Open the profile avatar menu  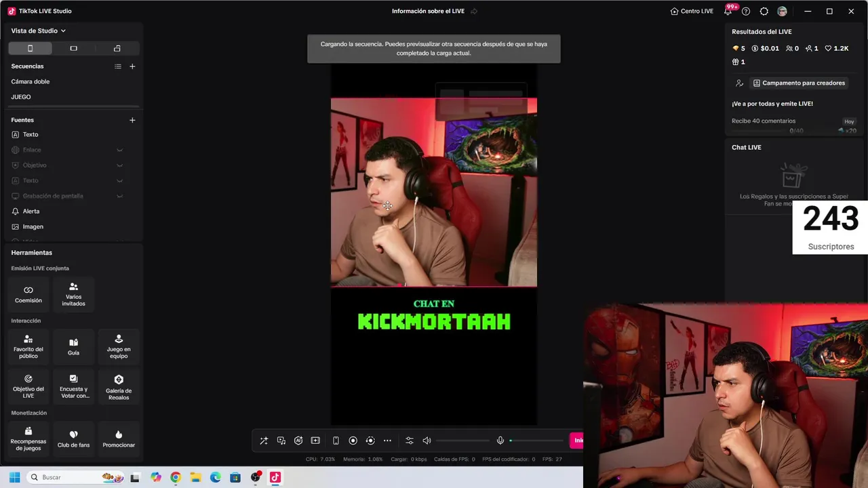point(782,11)
